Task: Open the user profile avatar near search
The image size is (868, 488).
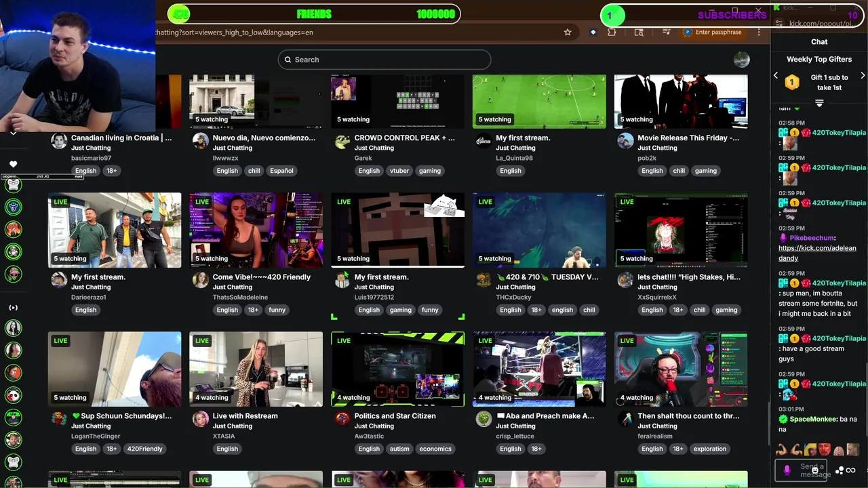Action: pos(741,60)
